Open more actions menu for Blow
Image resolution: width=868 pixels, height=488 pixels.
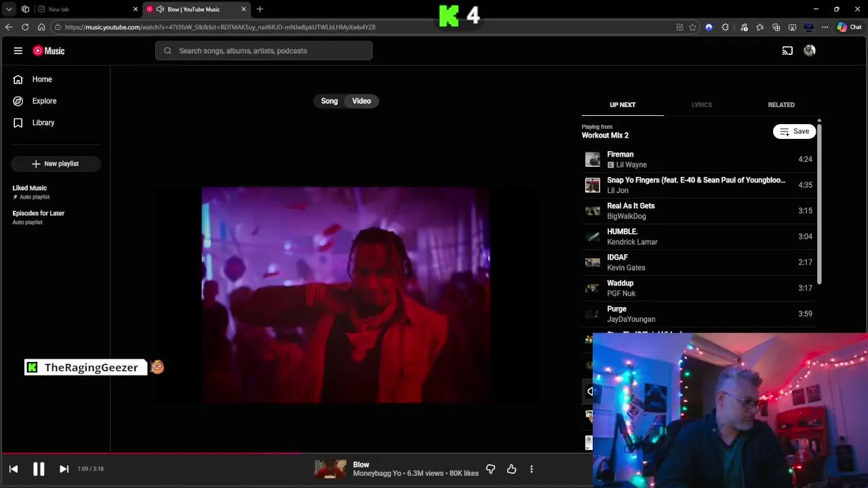pos(532,469)
